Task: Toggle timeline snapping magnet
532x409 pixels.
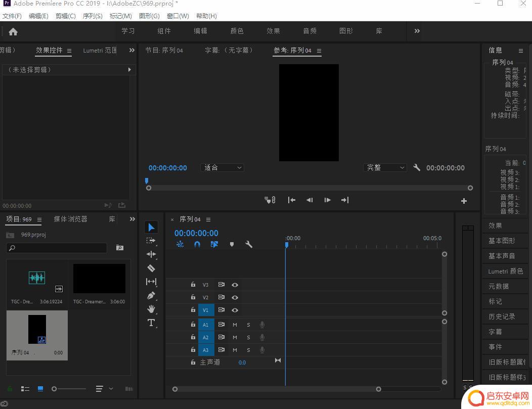Action: pos(197,244)
